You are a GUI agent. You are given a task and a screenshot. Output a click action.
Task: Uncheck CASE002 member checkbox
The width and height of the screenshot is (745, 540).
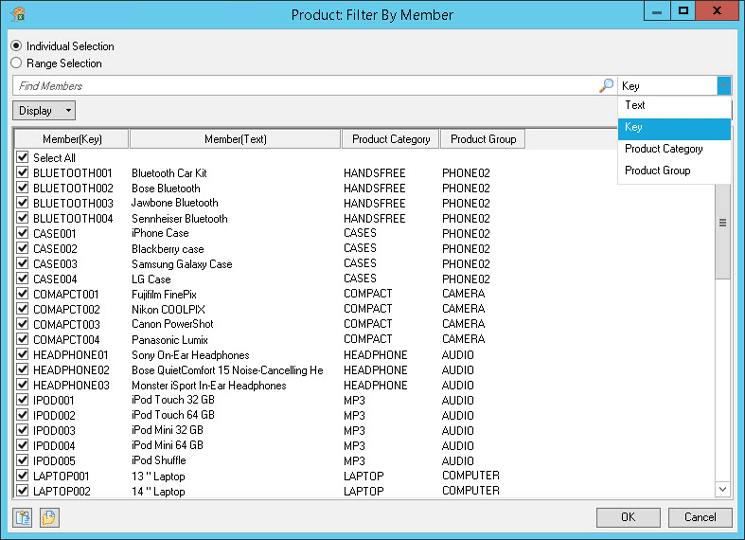point(22,248)
